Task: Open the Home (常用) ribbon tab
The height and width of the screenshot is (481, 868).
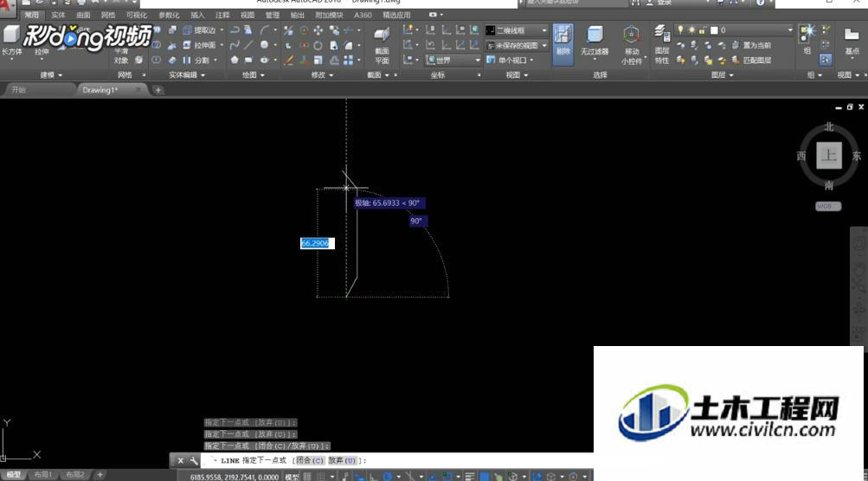Action: click(31, 15)
